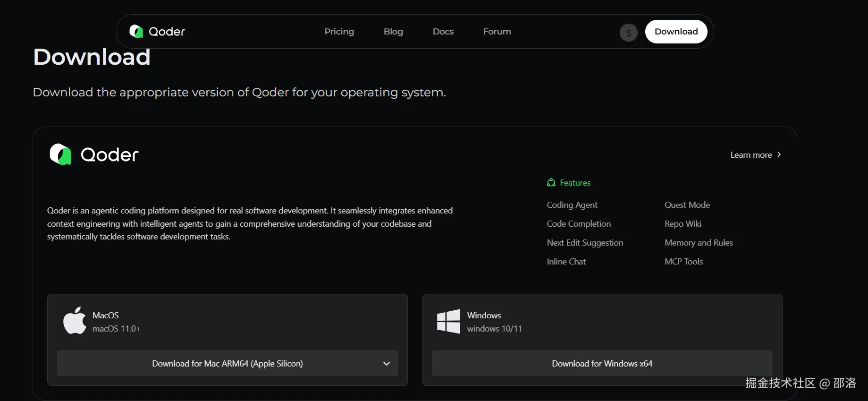868x401 pixels.
Task: Click the green Features icon
Action: [x=551, y=183]
